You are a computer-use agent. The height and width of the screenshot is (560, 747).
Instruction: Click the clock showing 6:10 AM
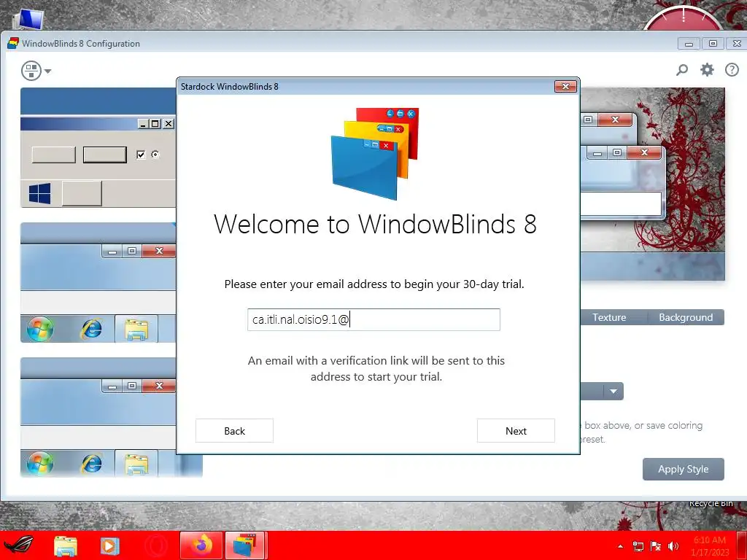pyautogui.click(x=710, y=546)
